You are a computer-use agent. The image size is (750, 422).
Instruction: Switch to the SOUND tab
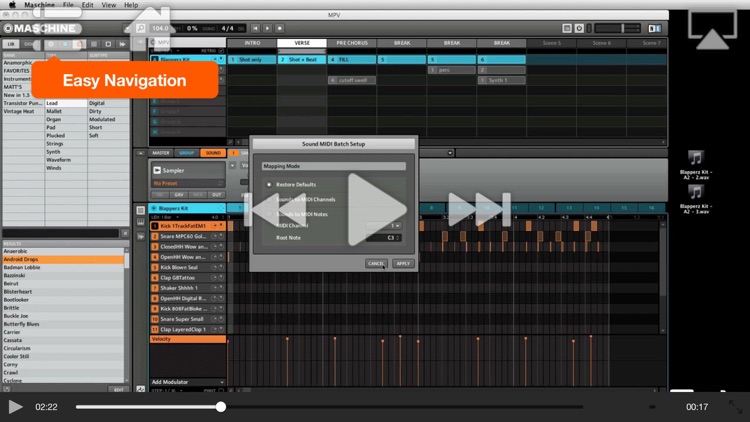click(x=213, y=153)
